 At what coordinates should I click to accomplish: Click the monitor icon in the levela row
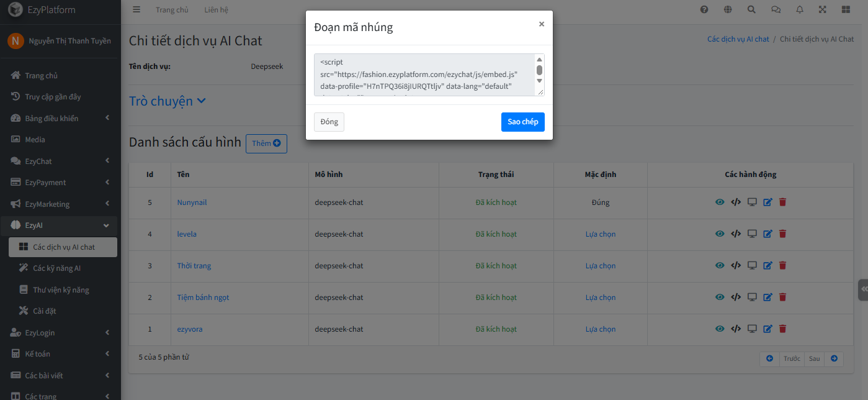(752, 234)
